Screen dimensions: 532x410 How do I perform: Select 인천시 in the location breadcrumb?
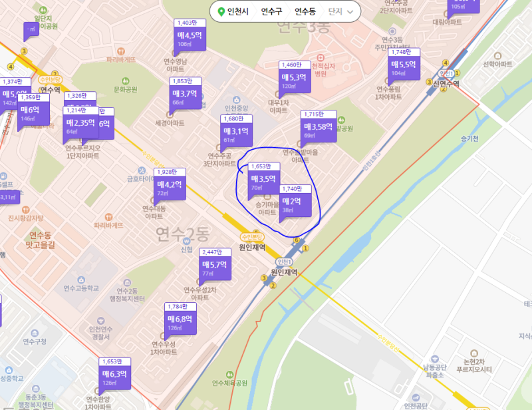238,11
